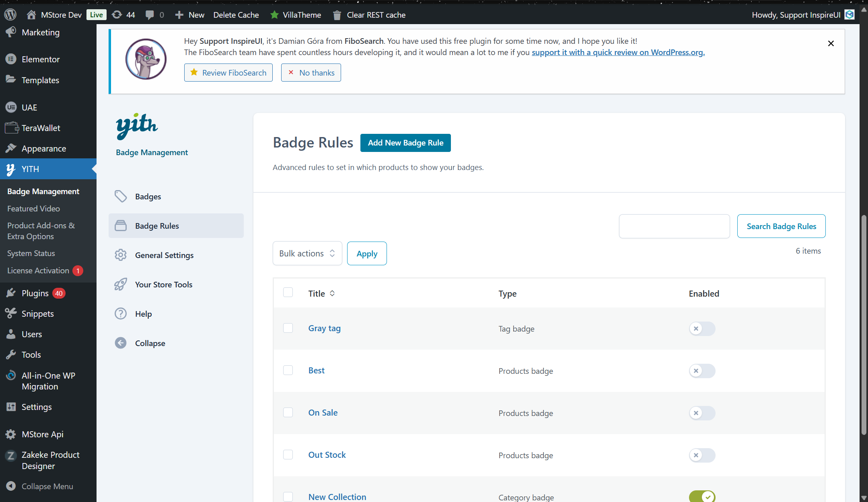Check the Best badge rule checkbox
868x502 pixels.
tap(288, 370)
